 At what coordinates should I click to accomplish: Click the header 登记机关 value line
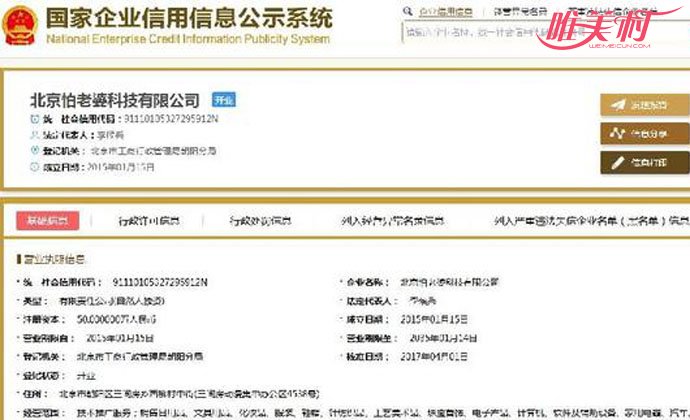point(153,151)
